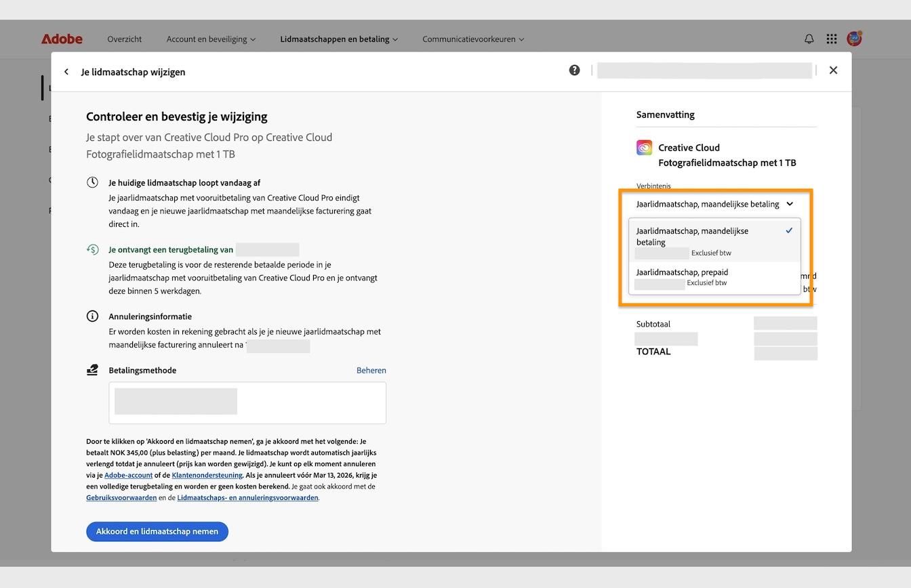Click the clock icon beside current membership
The image size is (911, 588).
(92, 183)
